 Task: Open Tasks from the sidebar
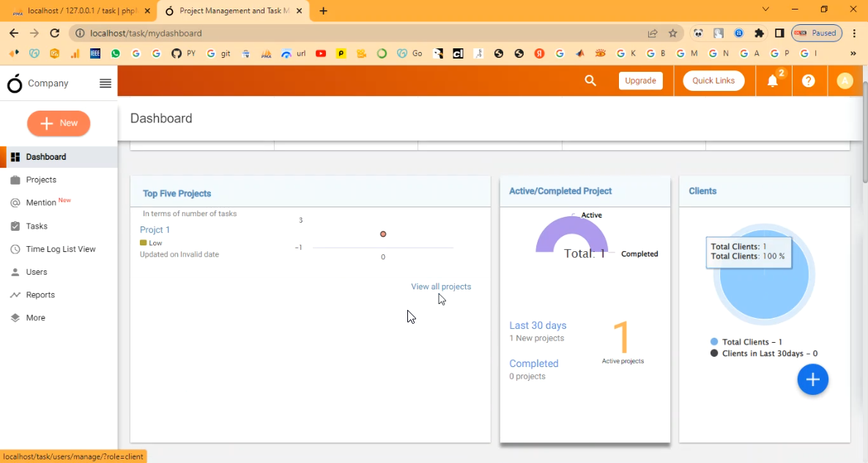37,226
